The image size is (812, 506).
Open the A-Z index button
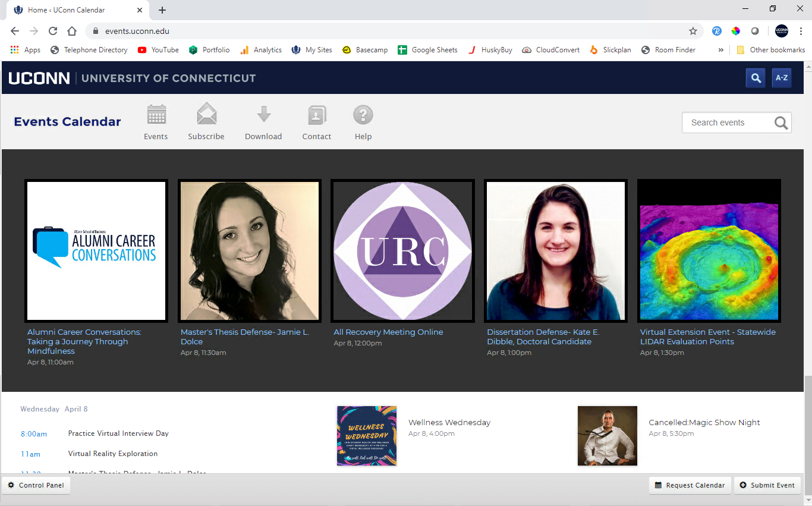(x=782, y=78)
